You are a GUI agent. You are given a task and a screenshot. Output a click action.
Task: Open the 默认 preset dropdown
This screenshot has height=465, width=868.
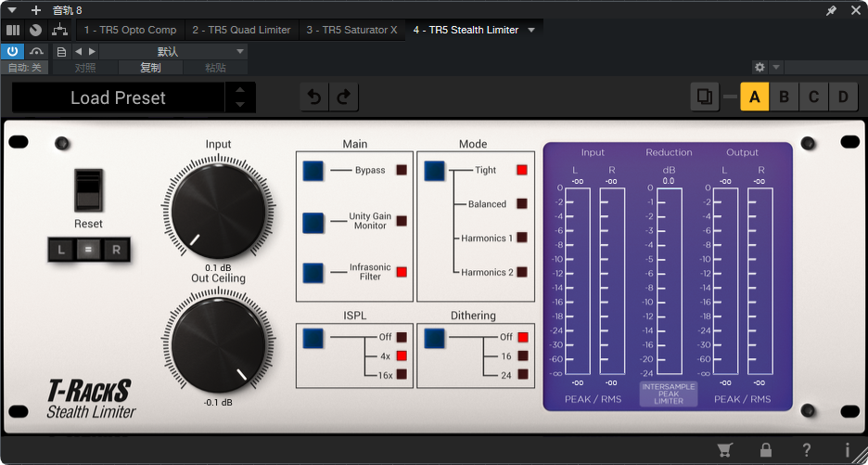173,52
